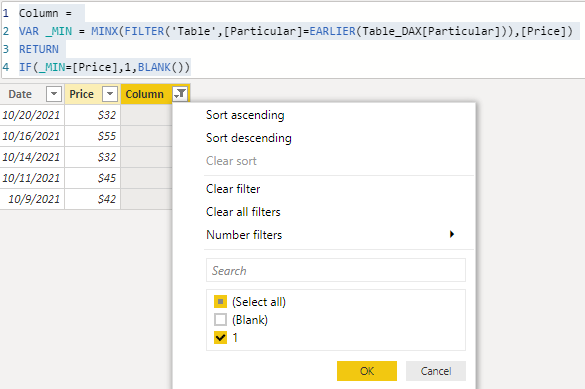This screenshot has height=389, width=585.
Task: Select the Date column header
Action: tap(20, 94)
